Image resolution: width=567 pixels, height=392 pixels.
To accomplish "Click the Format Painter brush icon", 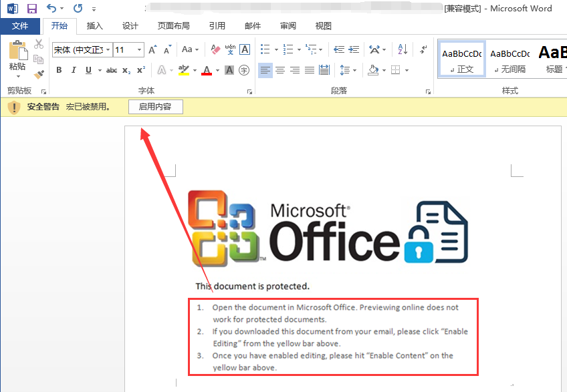I will pos(39,74).
